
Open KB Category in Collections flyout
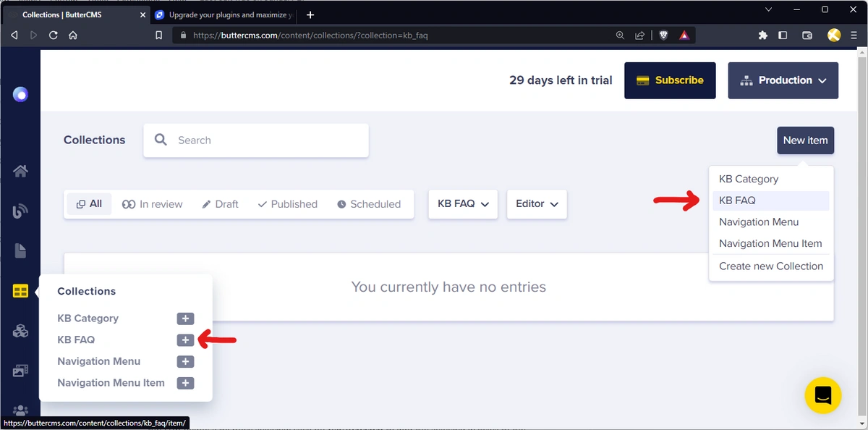tap(88, 319)
